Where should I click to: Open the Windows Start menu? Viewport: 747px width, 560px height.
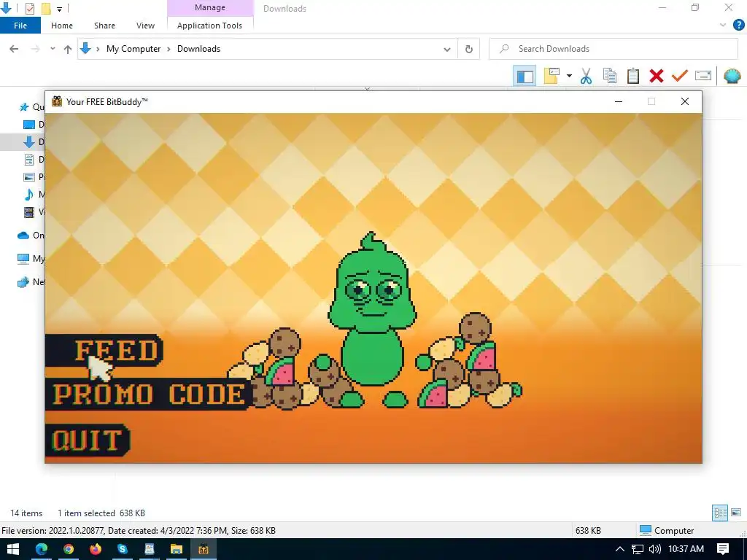pos(13,549)
